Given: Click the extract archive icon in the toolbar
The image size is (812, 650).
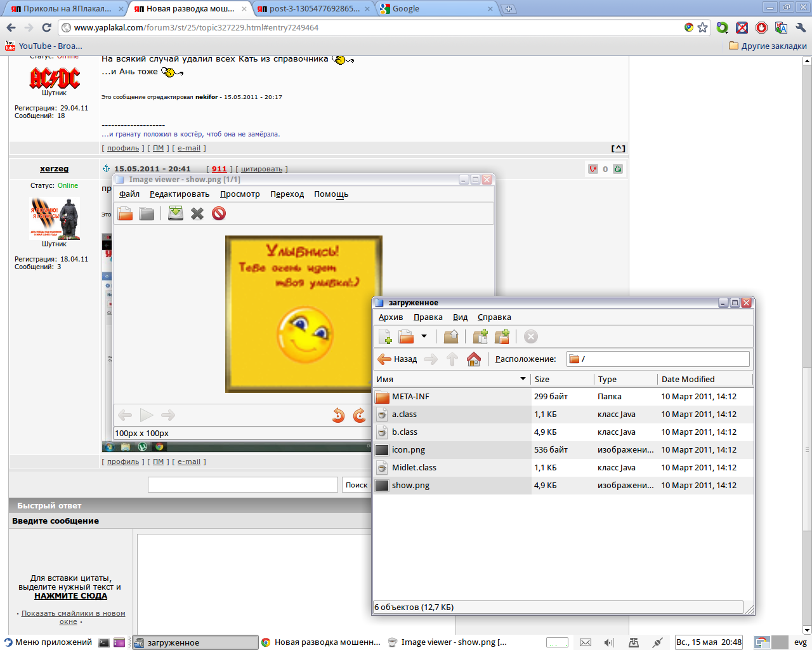Looking at the screenshot, I should point(451,336).
